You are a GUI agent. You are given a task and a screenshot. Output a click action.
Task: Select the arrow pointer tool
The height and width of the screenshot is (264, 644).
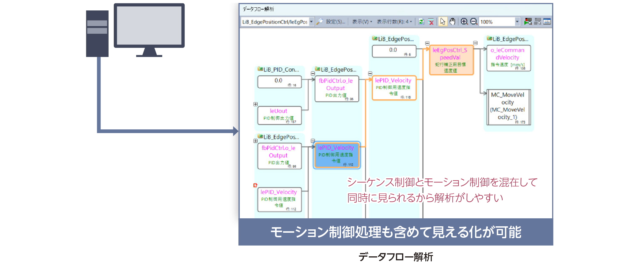click(x=443, y=22)
